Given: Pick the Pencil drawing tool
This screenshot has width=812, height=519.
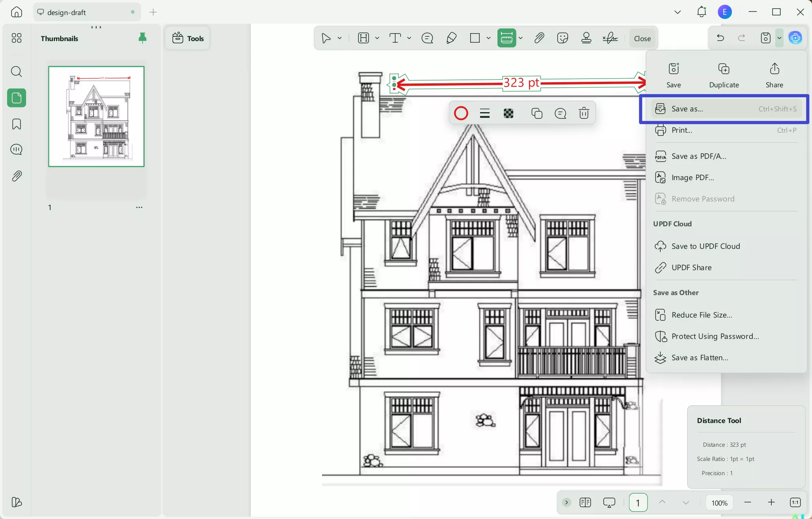Looking at the screenshot, I should pyautogui.click(x=451, y=38).
